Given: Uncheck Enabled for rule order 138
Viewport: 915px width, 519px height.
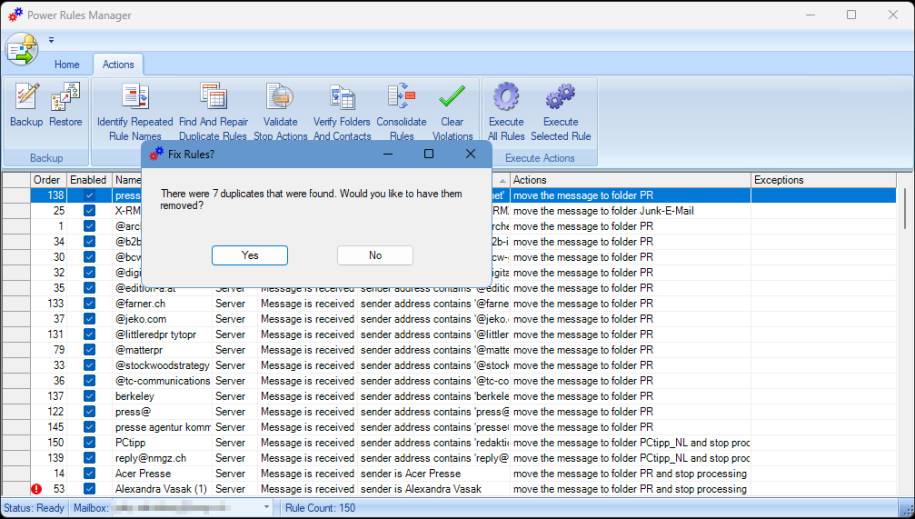Looking at the screenshot, I should [x=89, y=196].
